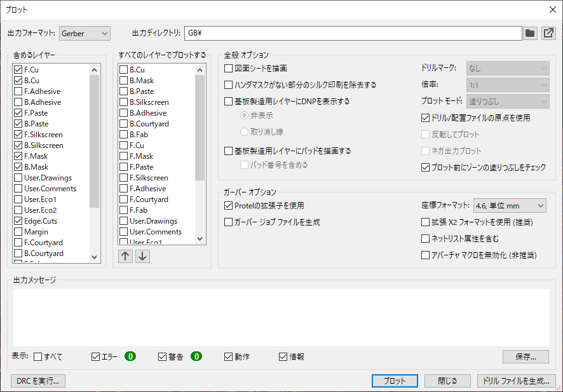Toggle F.Silkscreen in included layers
The width and height of the screenshot is (563, 392).
pos(18,134)
